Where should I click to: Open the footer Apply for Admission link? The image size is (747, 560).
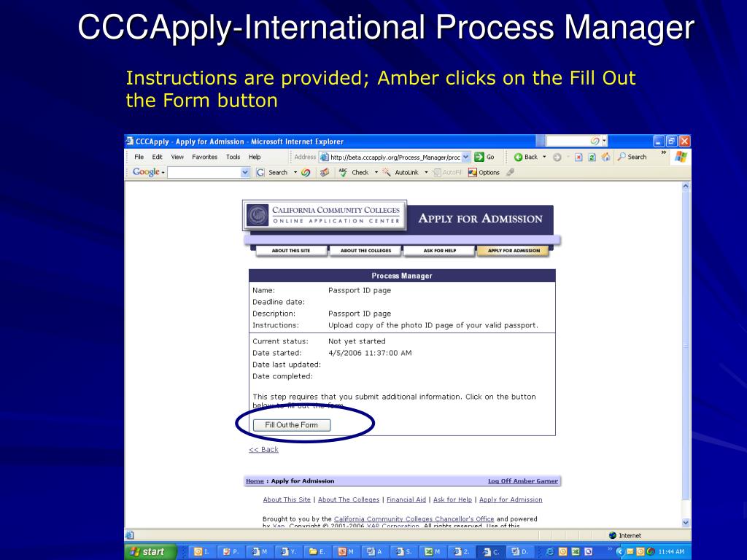pyautogui.click(x=511, y=499)
